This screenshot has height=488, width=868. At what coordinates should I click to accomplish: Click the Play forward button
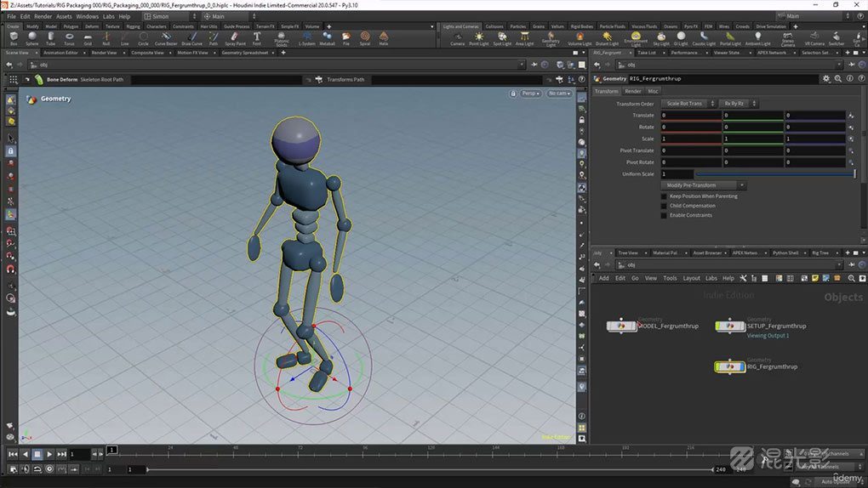pyautogui.click(x=49, y=454)
